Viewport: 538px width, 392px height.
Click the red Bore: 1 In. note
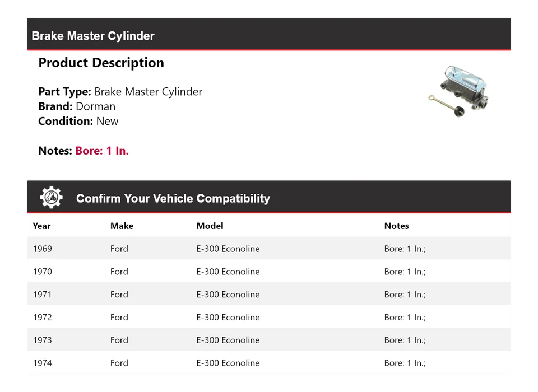click(102, 151)
